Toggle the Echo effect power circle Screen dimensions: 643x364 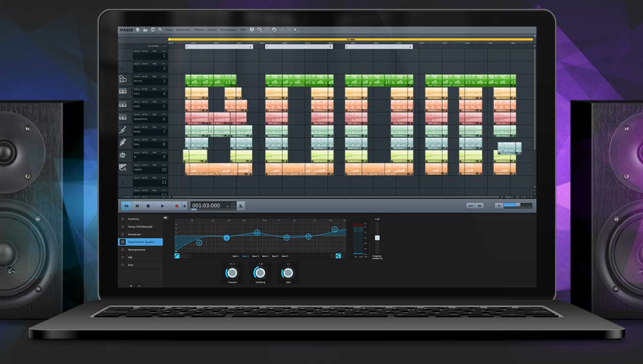click(x=123, y=265)
